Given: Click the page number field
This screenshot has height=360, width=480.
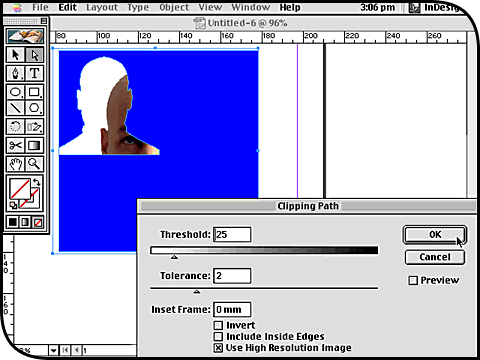Looking at the screenshot, I should [x=108, y=350].
